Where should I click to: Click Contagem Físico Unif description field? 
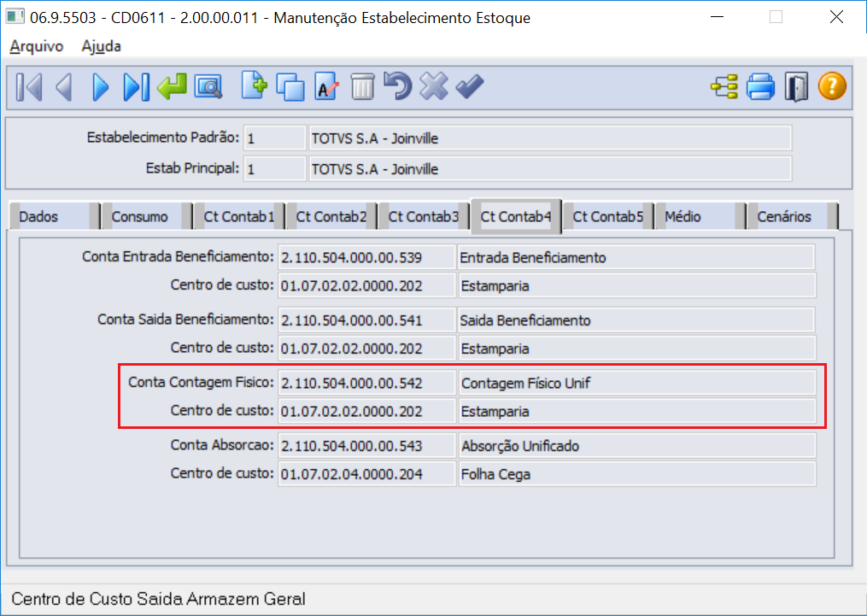636,384
